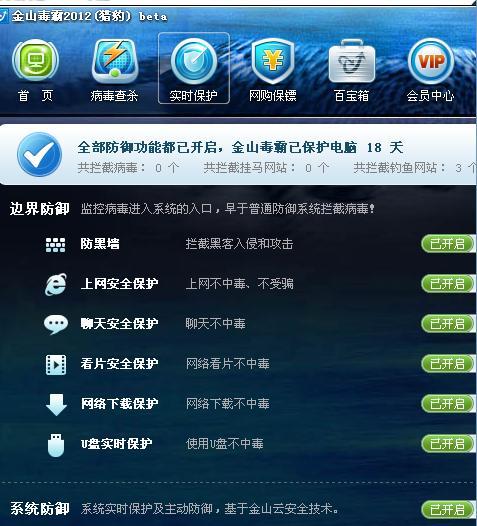Click the USB drive U盘实时保护 icon
477x526 pixels.
pos(56,445)
